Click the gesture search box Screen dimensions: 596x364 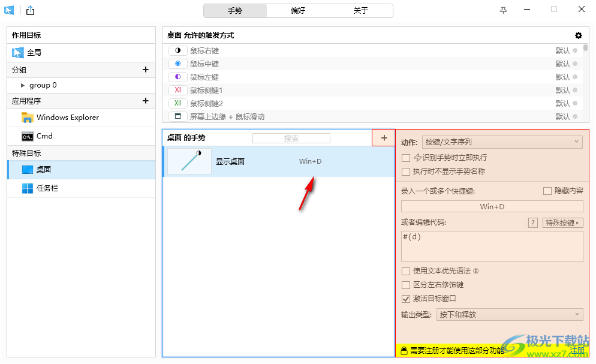click(x=291, y=139)
